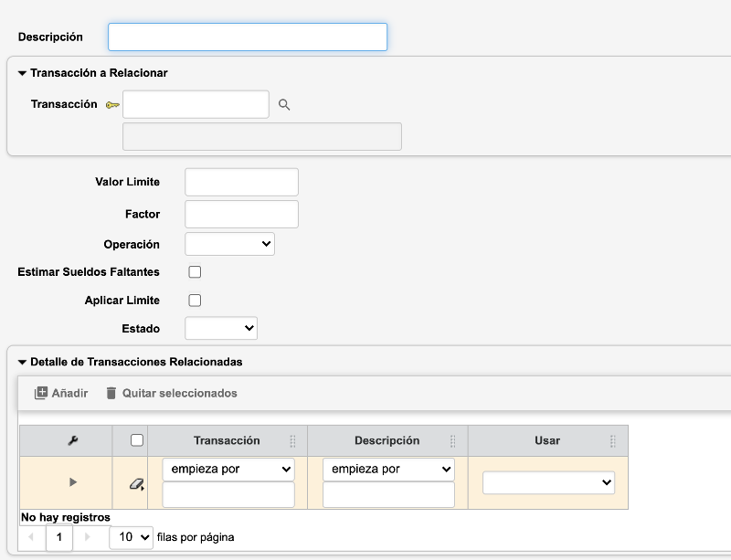This screenshot has width=731, height=560.
Task: Click the search magnifier for Transacción lookup
Action: pyautogui.click(x=284, y=104)
